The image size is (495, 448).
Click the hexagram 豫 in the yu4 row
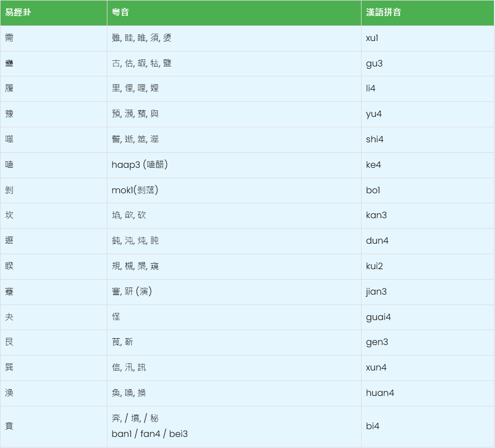(9, 114)
